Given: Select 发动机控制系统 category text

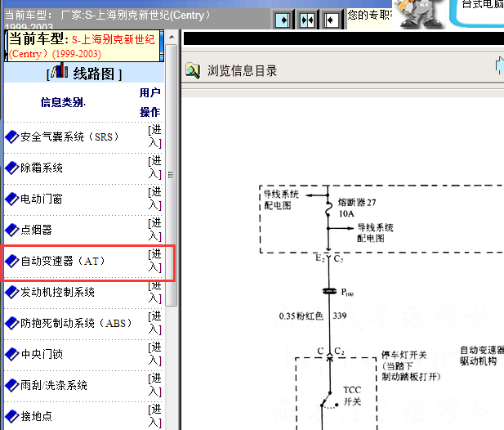Looking at the screenshot, I should (x=57, y=293).
